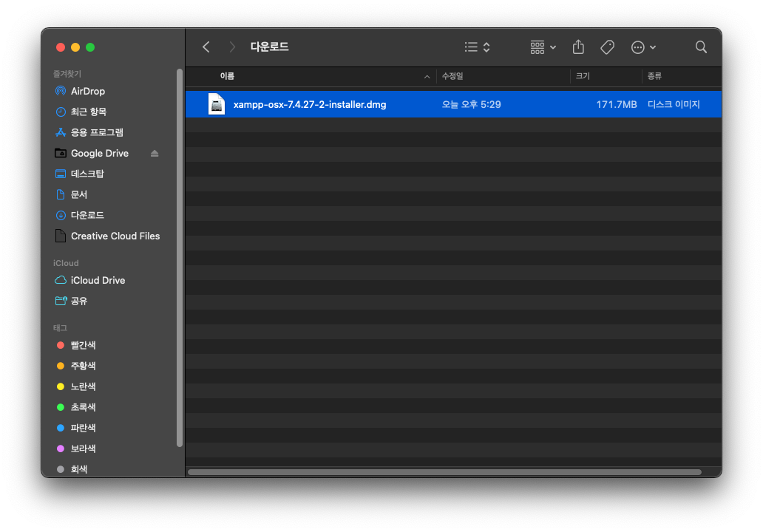Click the cloud icon beside iCloud Drive
This screenshot has height=532, width=763.
[x=61, y=280]
